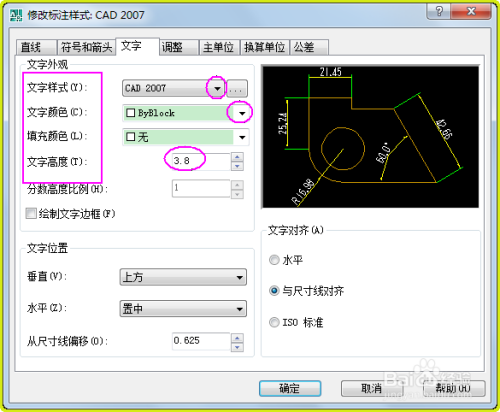Viewport: 500px width, 412px height.
Task: Decrease 分数高度比例 with down arrow
Action: pos(237,194)
